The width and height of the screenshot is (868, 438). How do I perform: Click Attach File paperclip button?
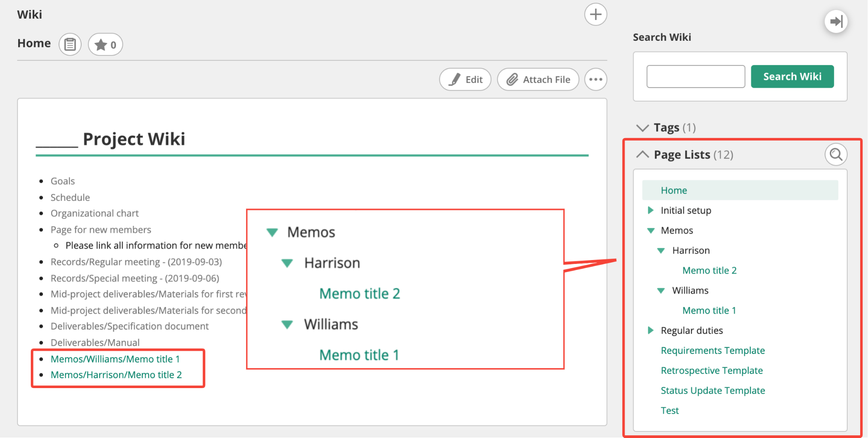pos(538,79)
